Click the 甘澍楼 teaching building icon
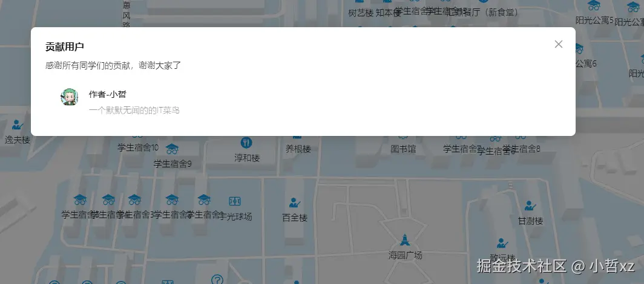644x284 pixels. coord(530,205)
